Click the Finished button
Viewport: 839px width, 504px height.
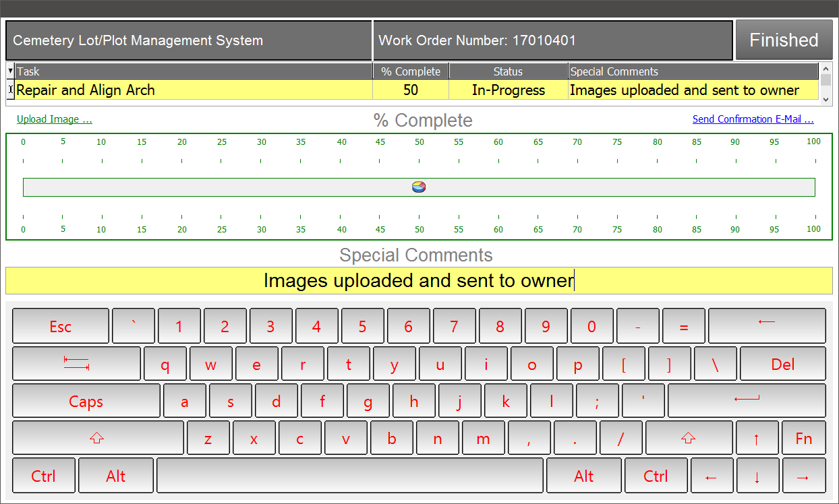(783, 40)
